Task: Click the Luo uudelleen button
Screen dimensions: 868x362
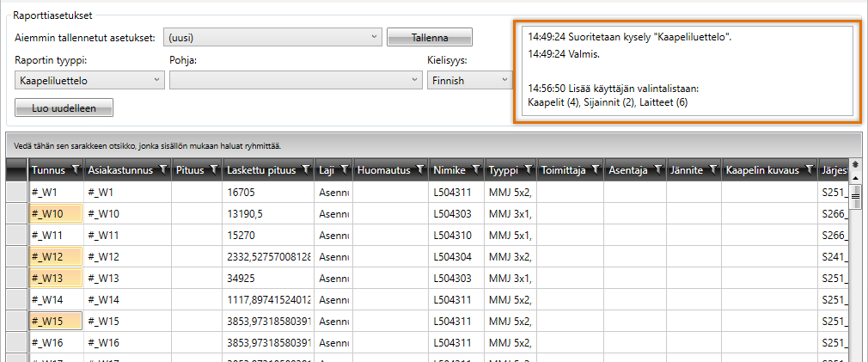Action: click(64, 108)
